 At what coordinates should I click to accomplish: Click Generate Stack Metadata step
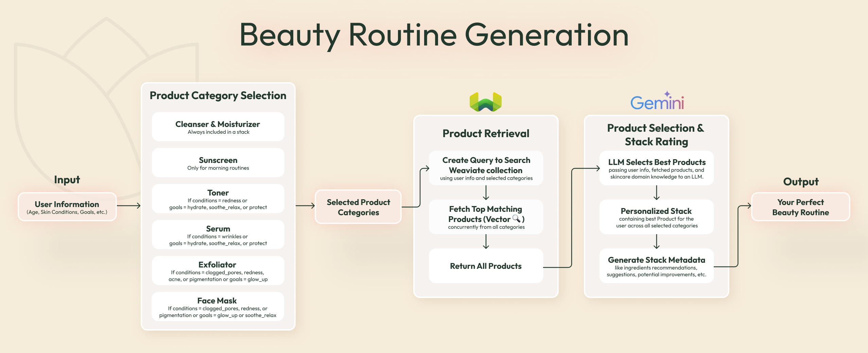(x=657, y=266)
